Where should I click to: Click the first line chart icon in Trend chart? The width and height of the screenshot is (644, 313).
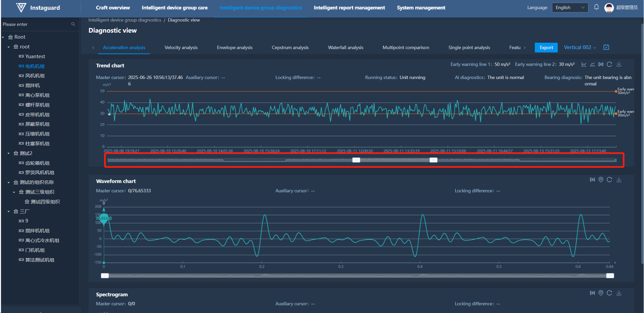pyautogui.click(x=584, y=64)
